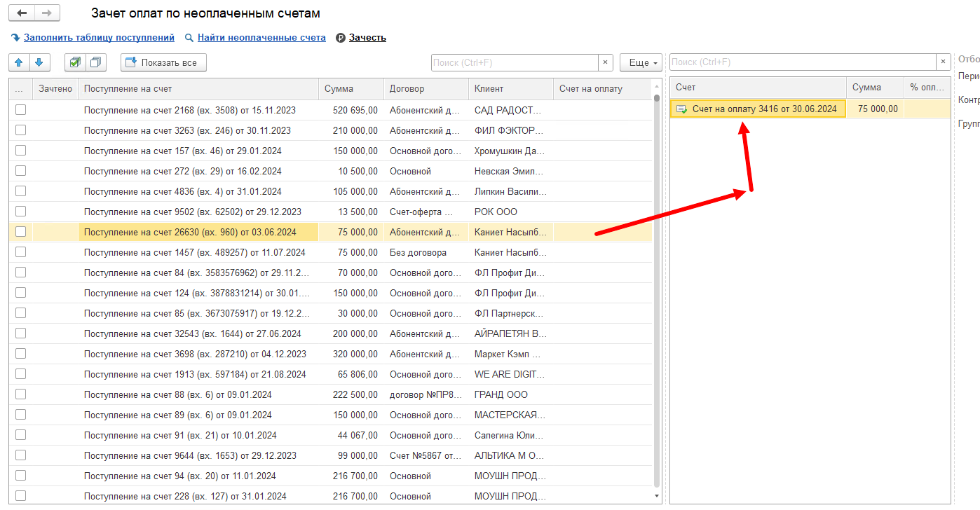The width and height of the screenshot is (980, 510).
Task: Click right table Сумма column header
Action: point(875,88)
